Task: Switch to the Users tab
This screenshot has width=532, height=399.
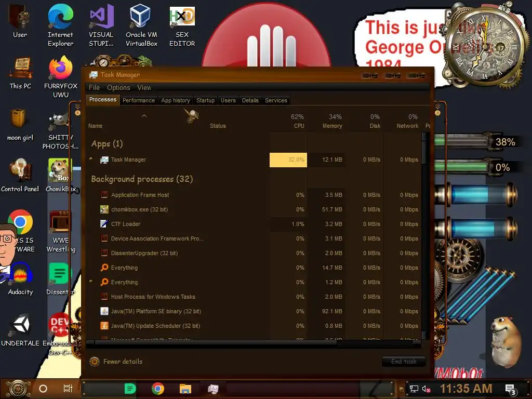Action: tap(228, 100)
